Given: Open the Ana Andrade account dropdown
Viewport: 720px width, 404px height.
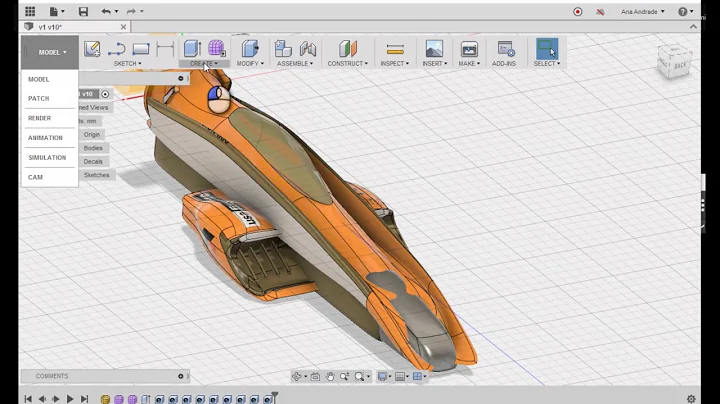Looking at the screenshot, I should [642, 12].
